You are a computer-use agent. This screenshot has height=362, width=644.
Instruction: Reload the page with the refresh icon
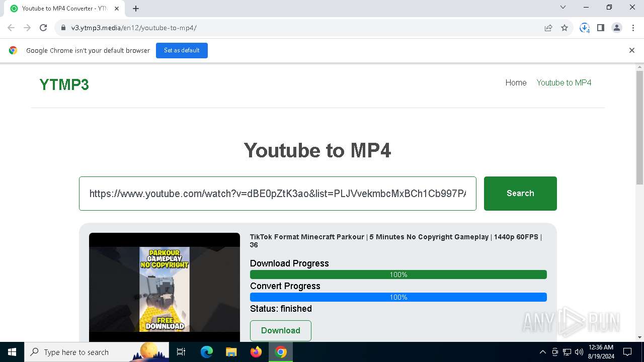[43, 28]
